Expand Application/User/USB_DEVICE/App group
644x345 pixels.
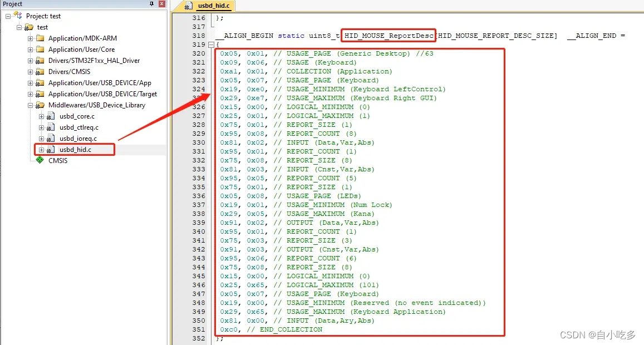coord(30,82)
